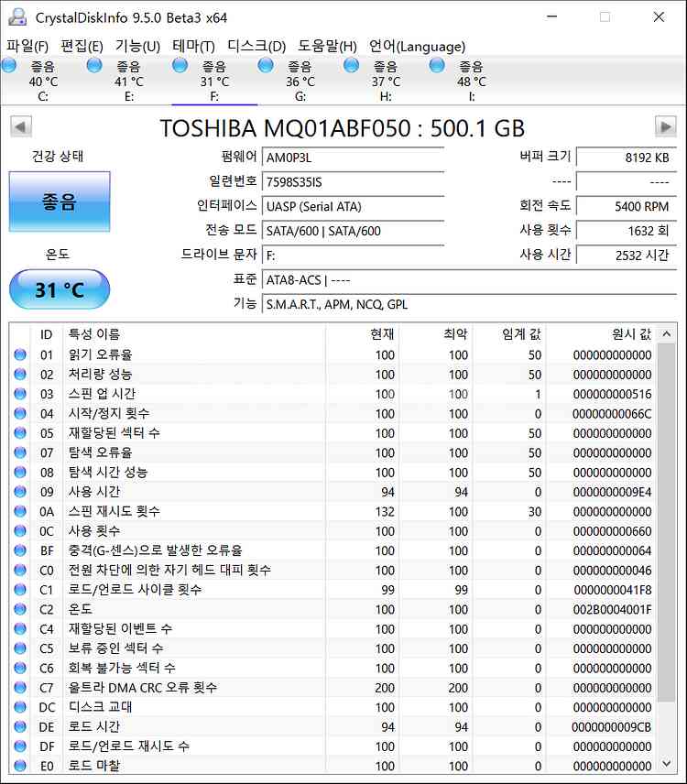The width and height of the screenshot is (687, 784).
Task: Click status icon for 0C 사용 횟수
Action: pyautogui.click(x=20, y=530)
